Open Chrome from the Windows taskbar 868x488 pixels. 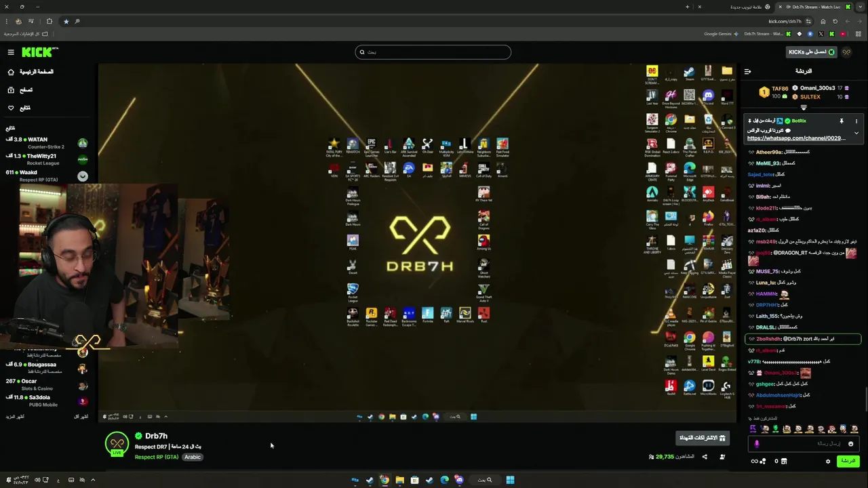point(384,480)
